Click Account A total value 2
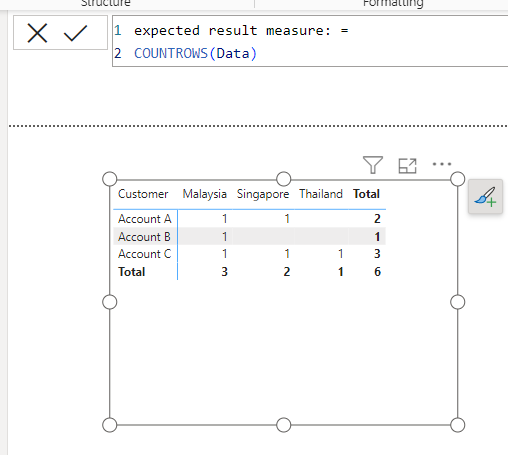The width and height of the screenshot is (508, 455). (377, 219)
